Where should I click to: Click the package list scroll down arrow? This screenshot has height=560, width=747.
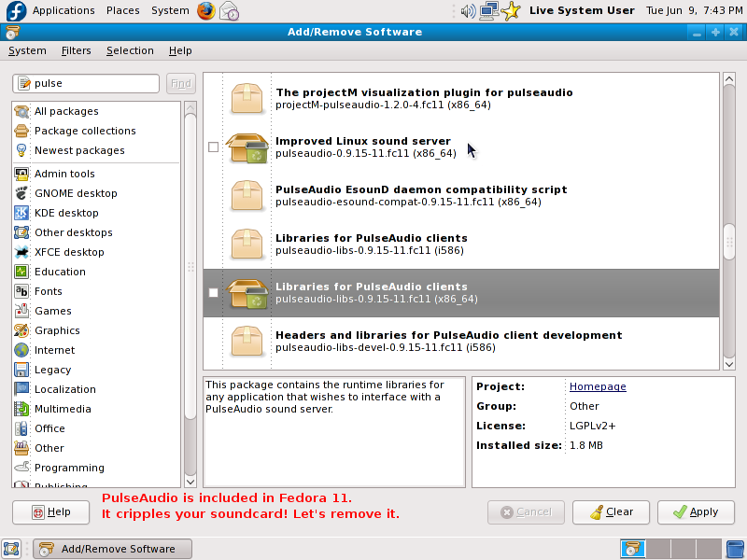click(x=729, y=364)
